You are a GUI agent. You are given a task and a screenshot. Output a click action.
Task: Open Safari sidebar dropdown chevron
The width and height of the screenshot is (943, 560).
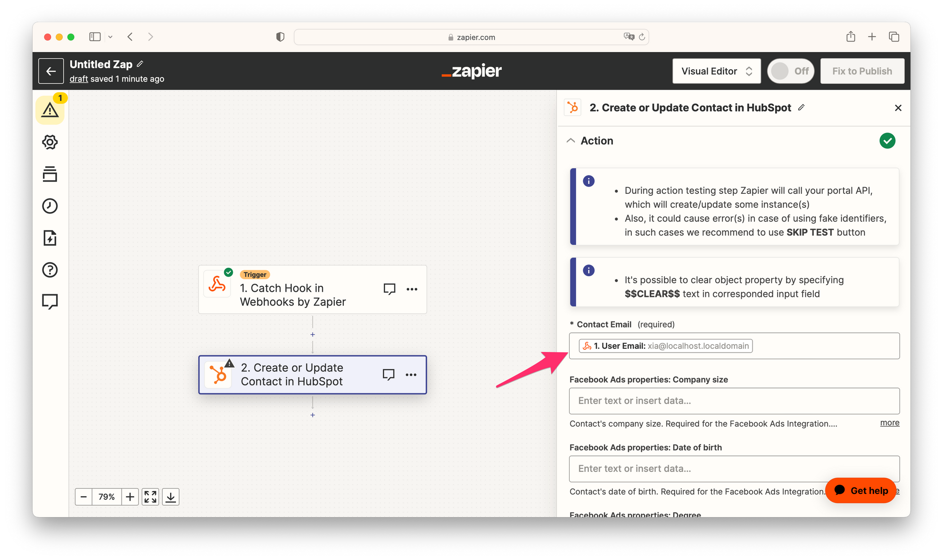tap(110, 37)
